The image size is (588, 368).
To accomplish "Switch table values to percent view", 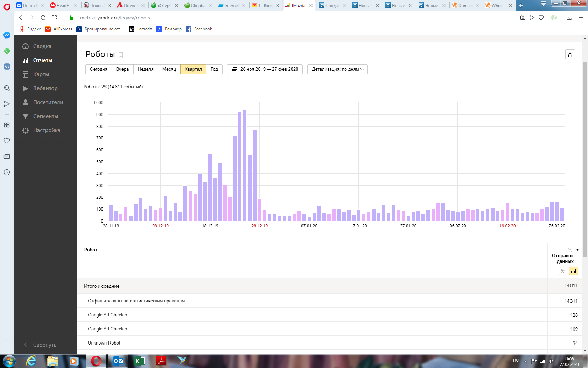I will point(563,271).
